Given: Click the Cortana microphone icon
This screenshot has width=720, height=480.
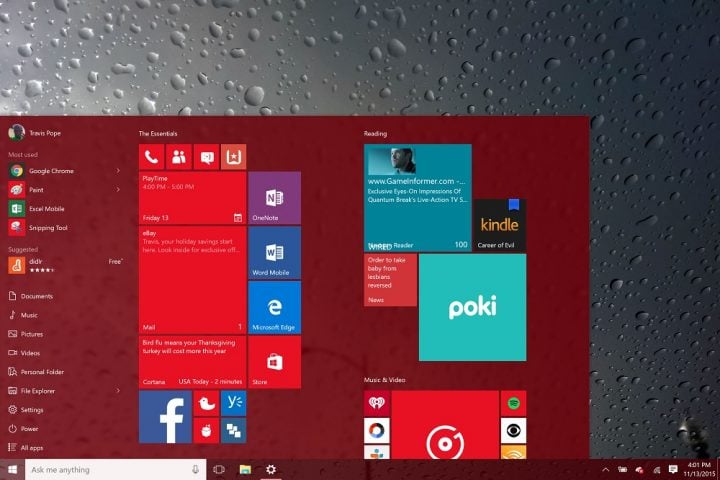Looking at the screenshot, I should click(x=195, y=469).
